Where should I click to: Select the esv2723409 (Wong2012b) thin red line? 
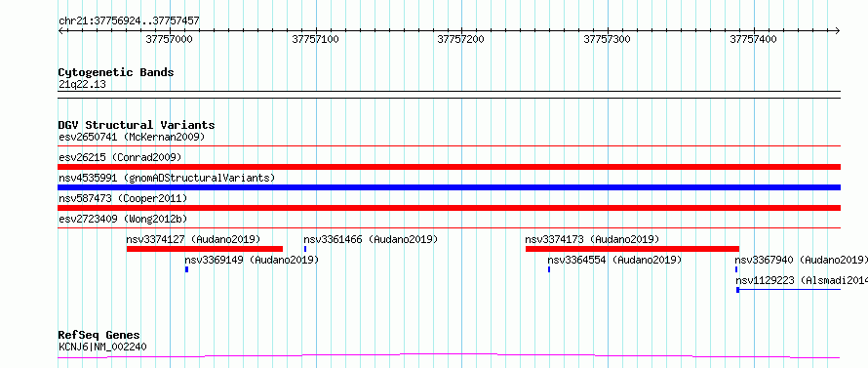point(449,227)
